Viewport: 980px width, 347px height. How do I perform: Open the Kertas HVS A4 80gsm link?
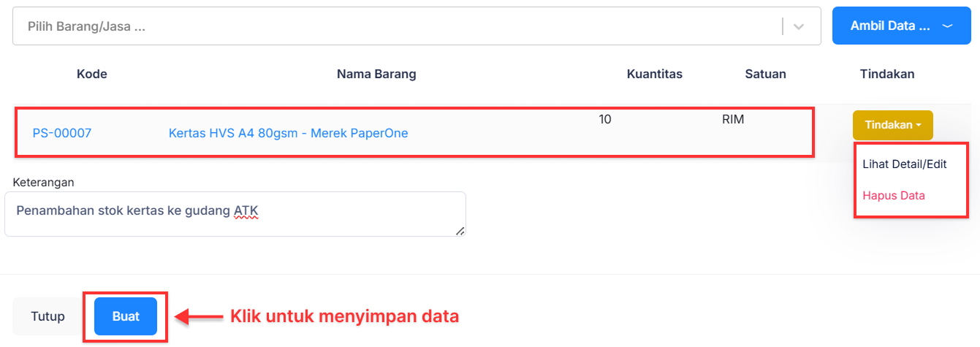pyautogui.click(x=288, y=133)
